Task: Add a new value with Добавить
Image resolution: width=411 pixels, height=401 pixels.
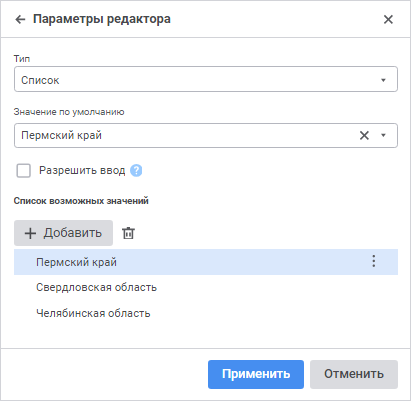Action: [x=63, y=233]
